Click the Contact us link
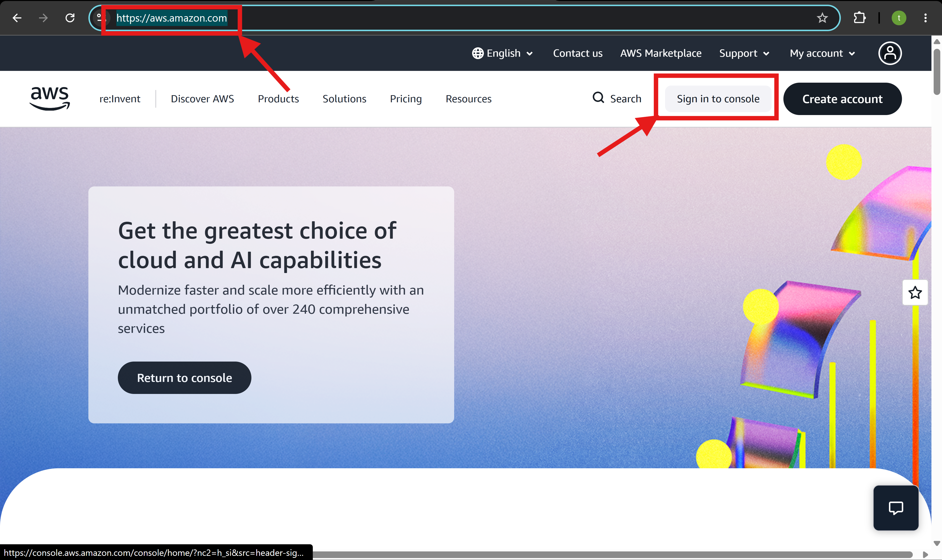Viewport: 942px width, 560px height. pos(577,53)
